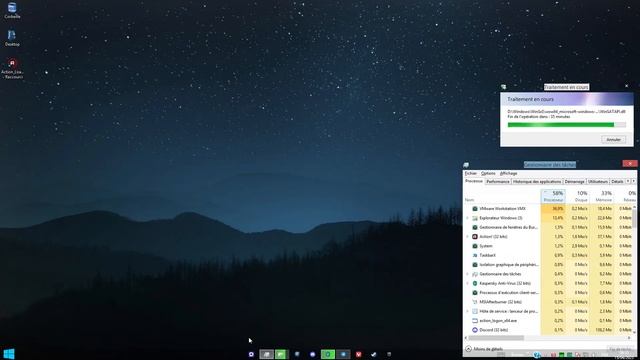Select the VMware Workstation VMX process name
Screen dimensions: 640x360
click(x=502, y=209)
